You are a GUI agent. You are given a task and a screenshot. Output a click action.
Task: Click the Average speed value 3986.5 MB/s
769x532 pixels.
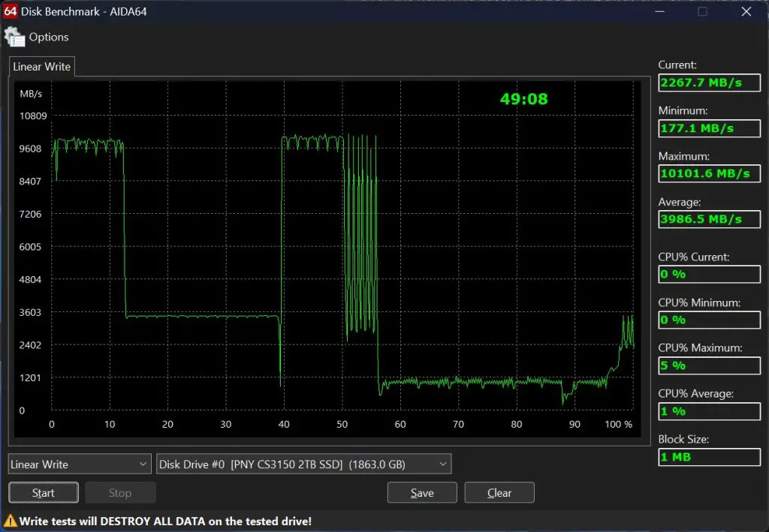(709, 219)
